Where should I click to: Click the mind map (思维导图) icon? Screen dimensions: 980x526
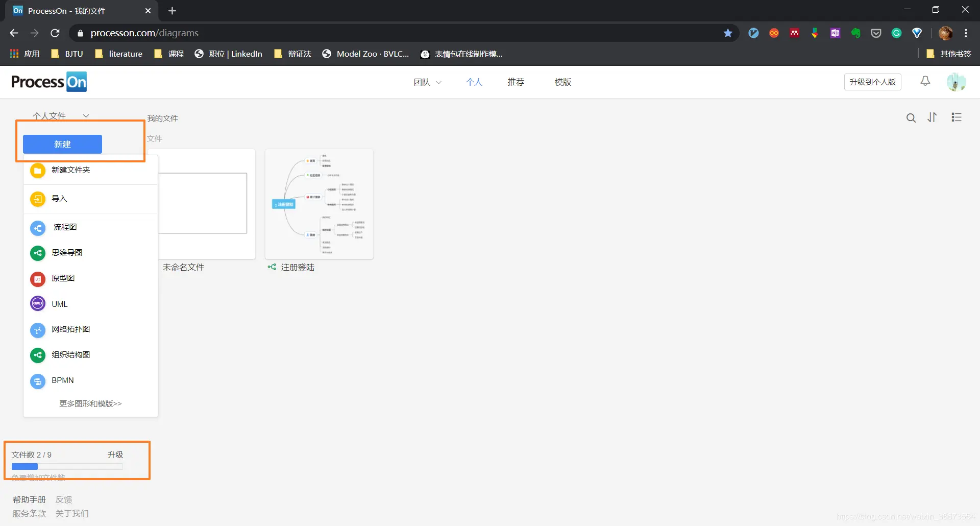[38, 253]
